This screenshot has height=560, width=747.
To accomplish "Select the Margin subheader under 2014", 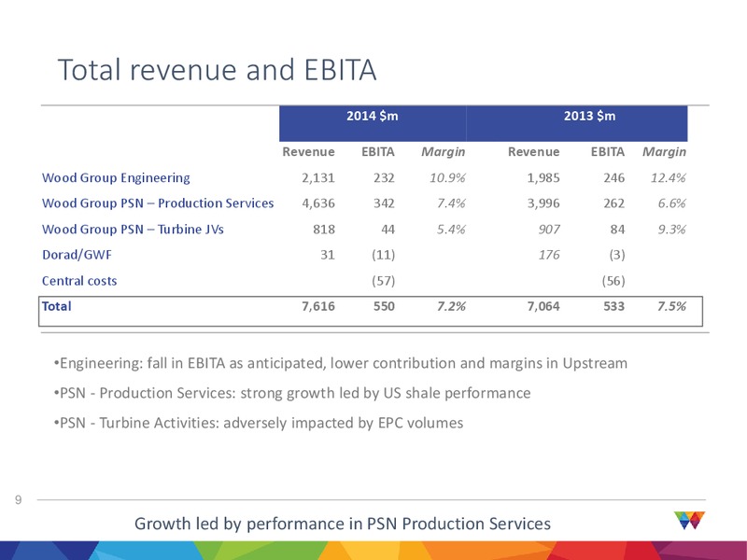I will (x=443, y=152).
